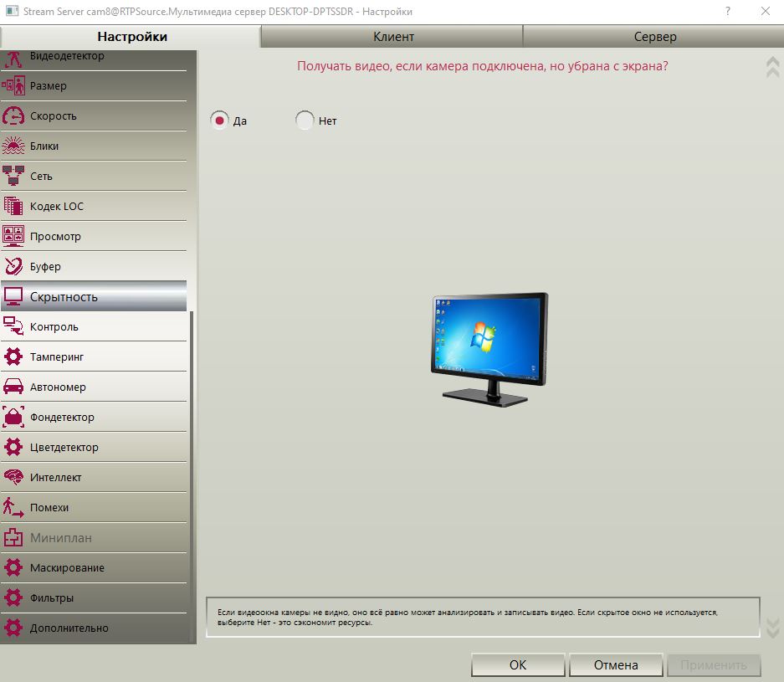The image size is (784, 682).
Task: Click the Отмена cancel button
Action: coord(616,665)
